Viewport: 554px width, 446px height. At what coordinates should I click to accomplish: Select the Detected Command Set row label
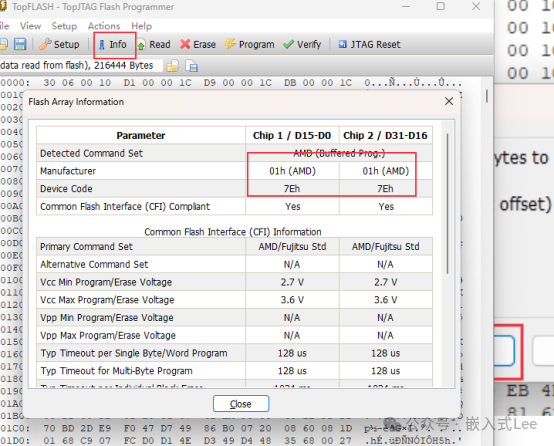[x=91, y=153]
